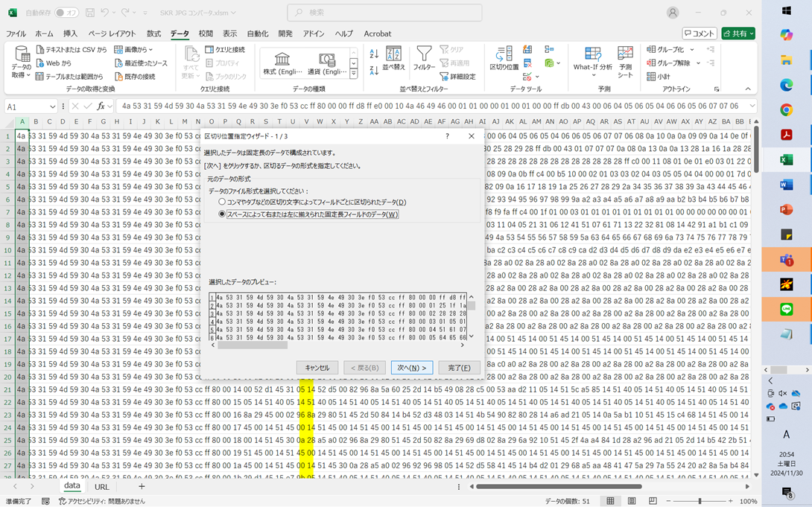Select normal view icon in status bar

pyautogui.click(x=611, y=501)
